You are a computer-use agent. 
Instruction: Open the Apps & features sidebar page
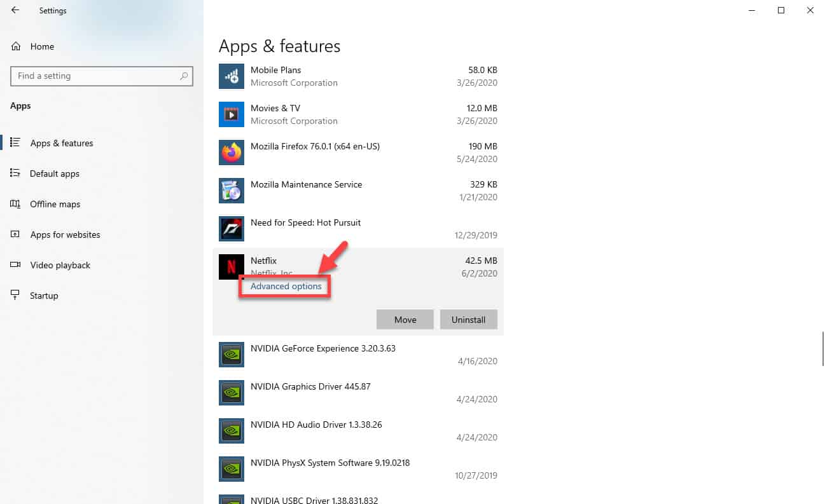point(62,143)
